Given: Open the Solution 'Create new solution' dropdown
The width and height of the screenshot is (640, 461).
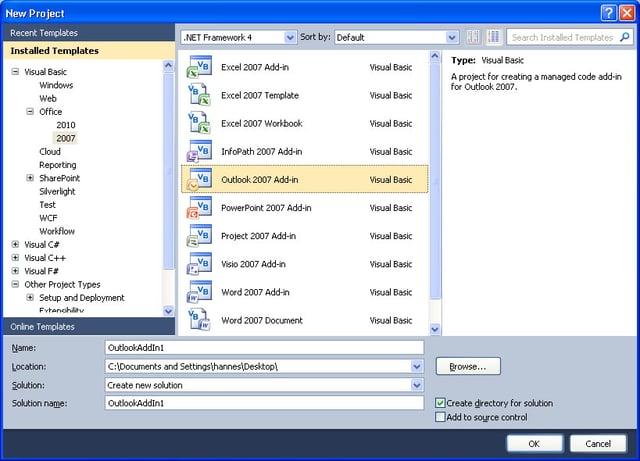Looking at the screenshot, I should pyautogui.click(x=416, y=385).
